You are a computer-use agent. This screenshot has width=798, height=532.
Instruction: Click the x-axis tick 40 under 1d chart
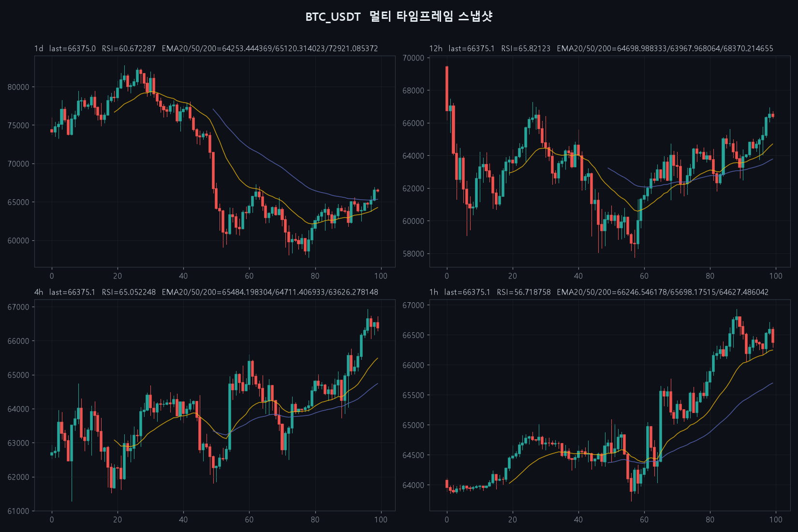183,276
